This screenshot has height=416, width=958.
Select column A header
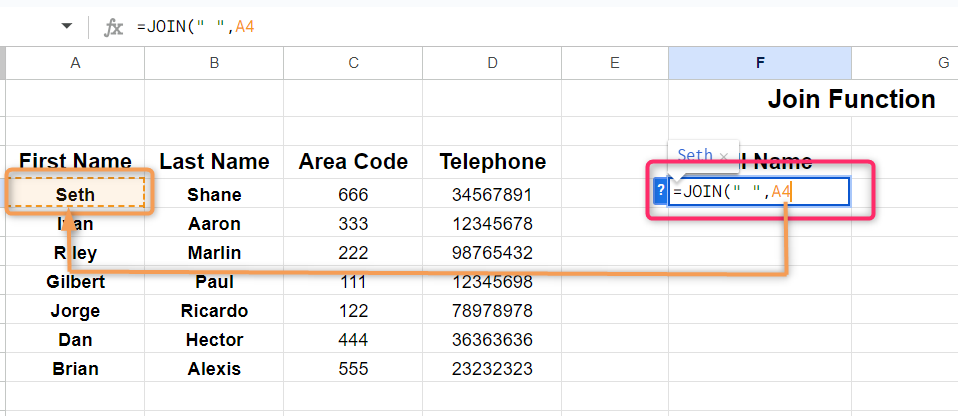(75, 63)
